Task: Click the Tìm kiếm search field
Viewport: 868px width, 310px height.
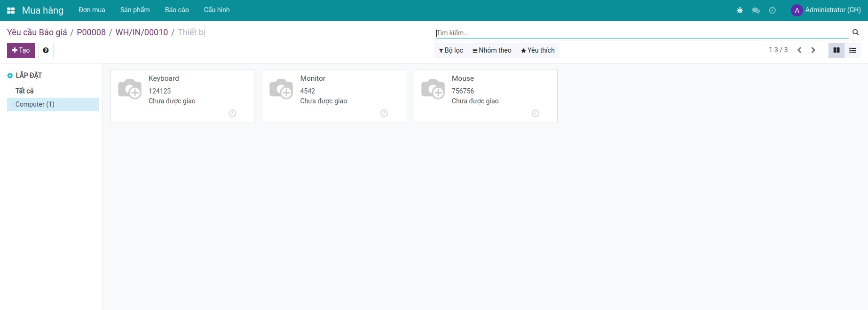Action: (642, 33)
